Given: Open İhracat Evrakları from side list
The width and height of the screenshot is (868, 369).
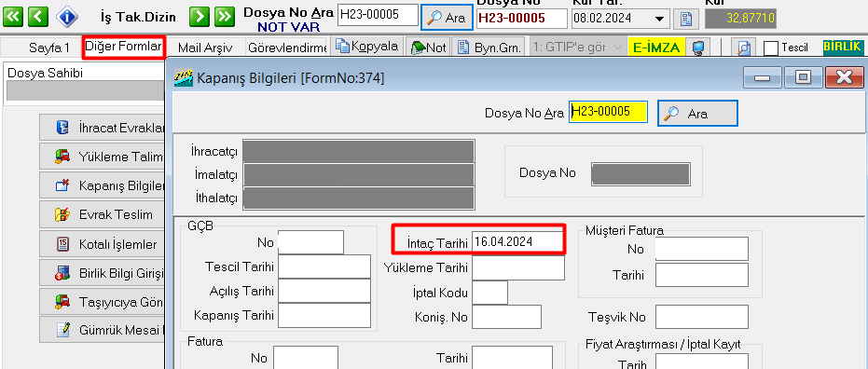Looking at the screenshot, I should (103, 128).
